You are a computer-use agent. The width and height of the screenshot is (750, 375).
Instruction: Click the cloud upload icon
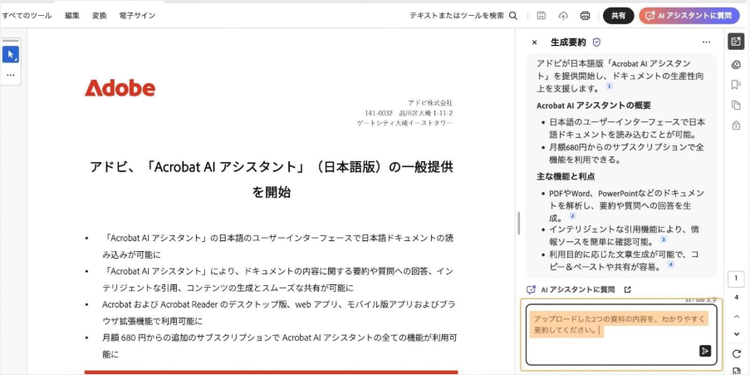563,16
